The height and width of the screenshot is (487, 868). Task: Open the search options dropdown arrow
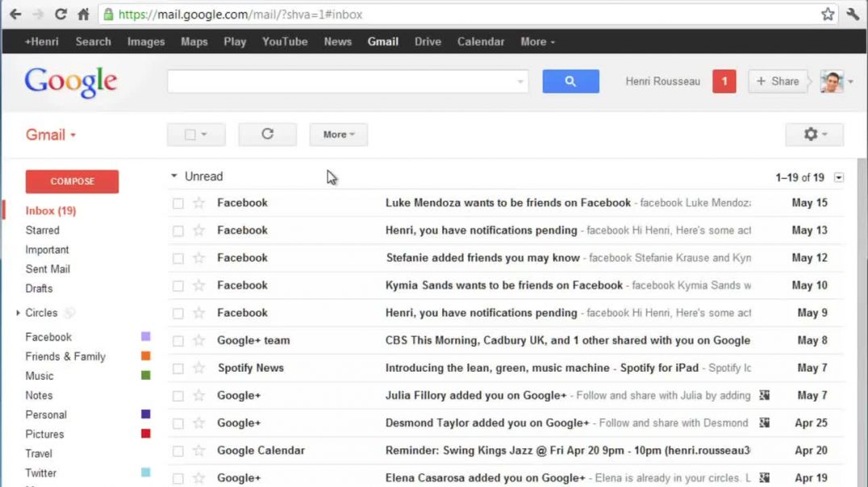point(520,82)
